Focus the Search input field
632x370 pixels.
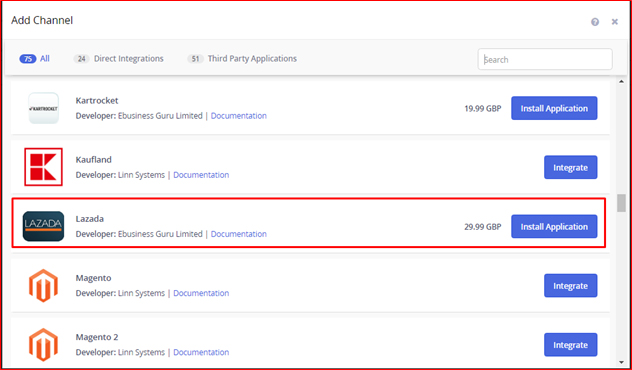pos(545,59)
